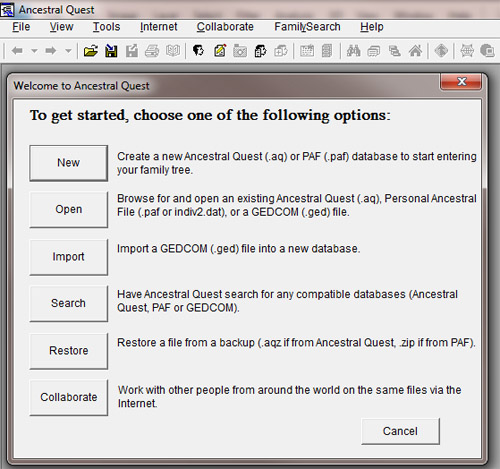
Task: Click the last toolbar icon at far right
Action: (x=487, y=51)
